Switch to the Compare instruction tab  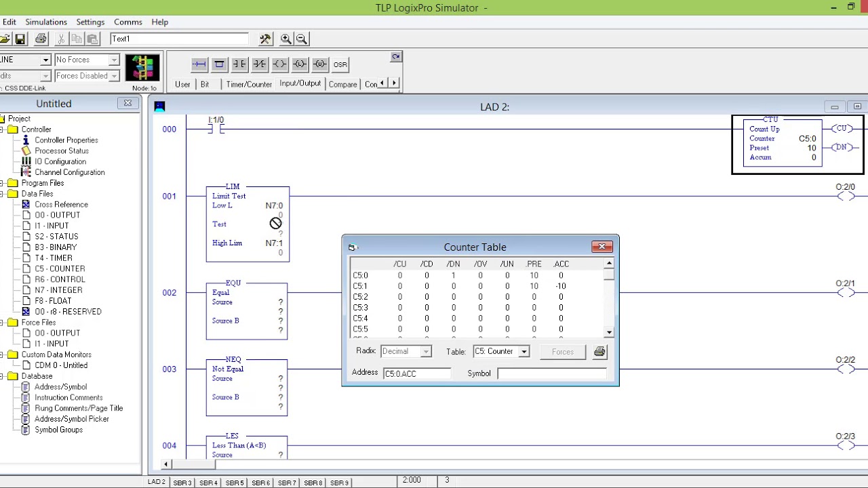pyautogui.click(x=342, y=84)
